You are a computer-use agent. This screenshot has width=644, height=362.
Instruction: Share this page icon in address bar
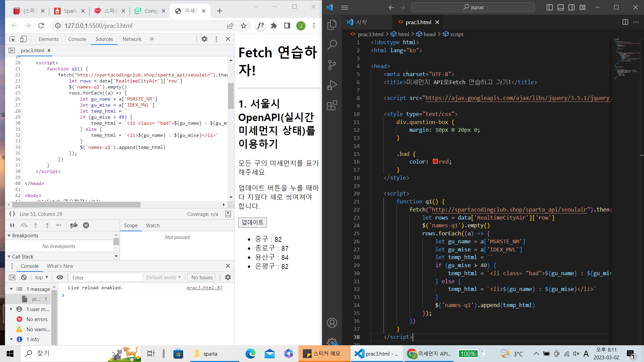230,26
